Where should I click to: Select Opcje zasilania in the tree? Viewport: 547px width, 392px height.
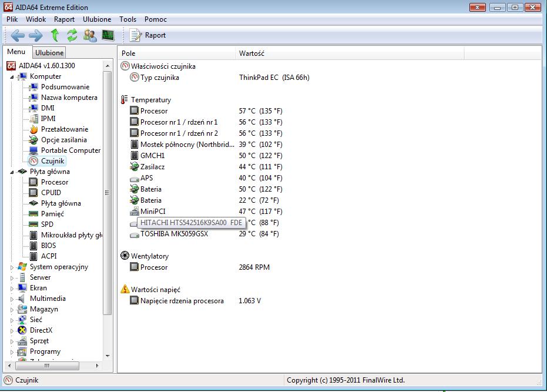(x=64, y=140)
